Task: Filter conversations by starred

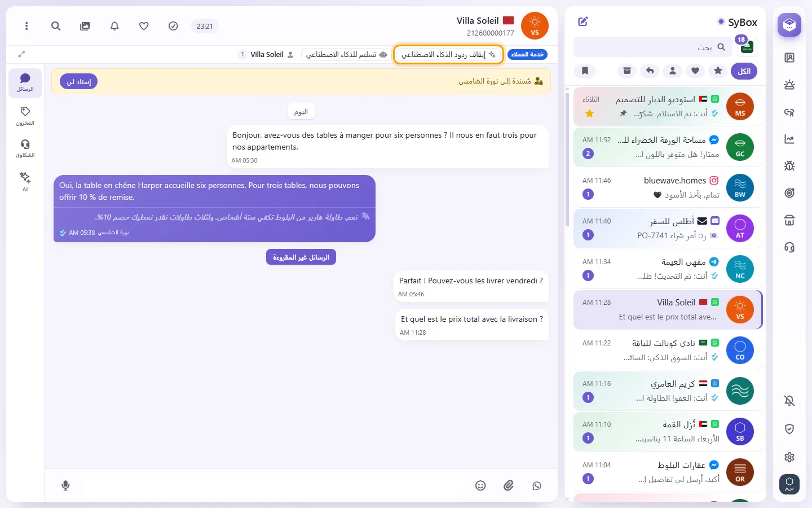Action: click(x=718, y=71)
